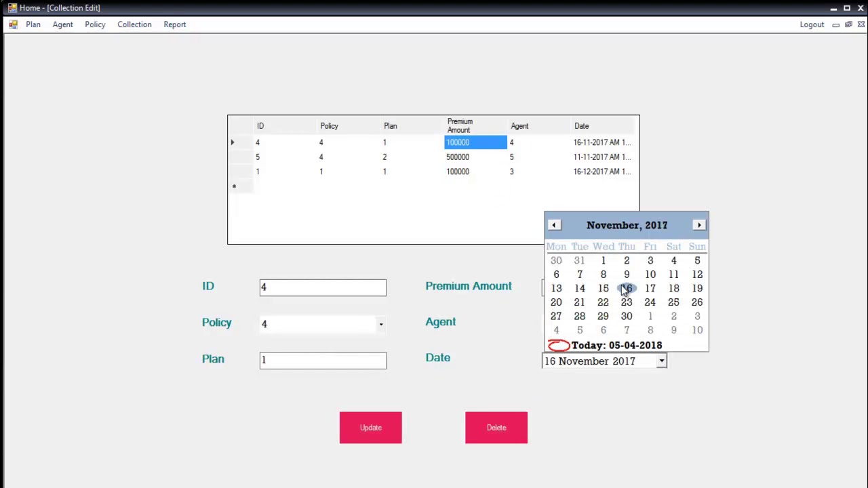The image size is (868, 488).
Task: Sort grid by Agent column header
Action: point(539,126)
